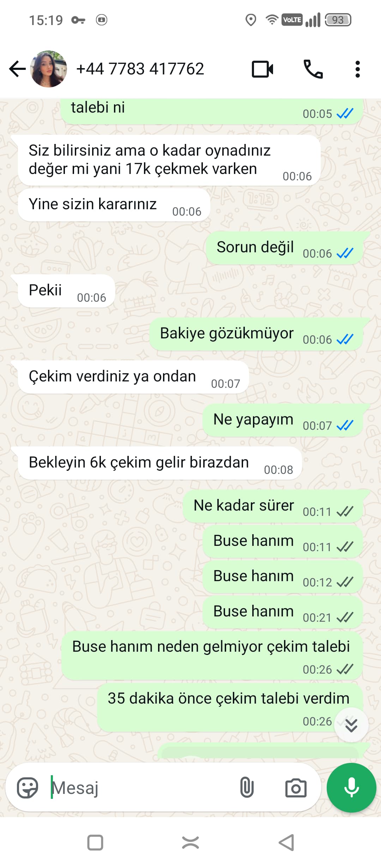Screen dimensions: 381x868
Task: Tap the back arrow in chat header
Action: point(17,69)
